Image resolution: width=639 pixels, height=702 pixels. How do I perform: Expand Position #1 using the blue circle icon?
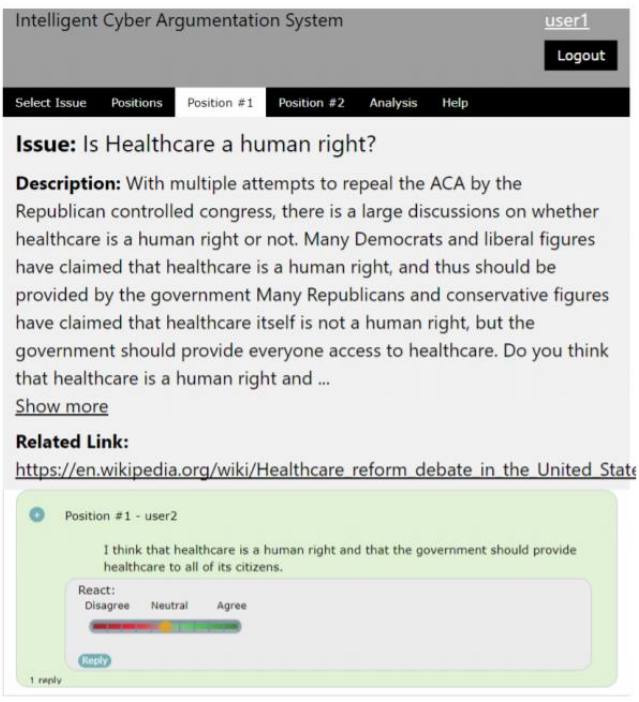[x=38, y=515]
